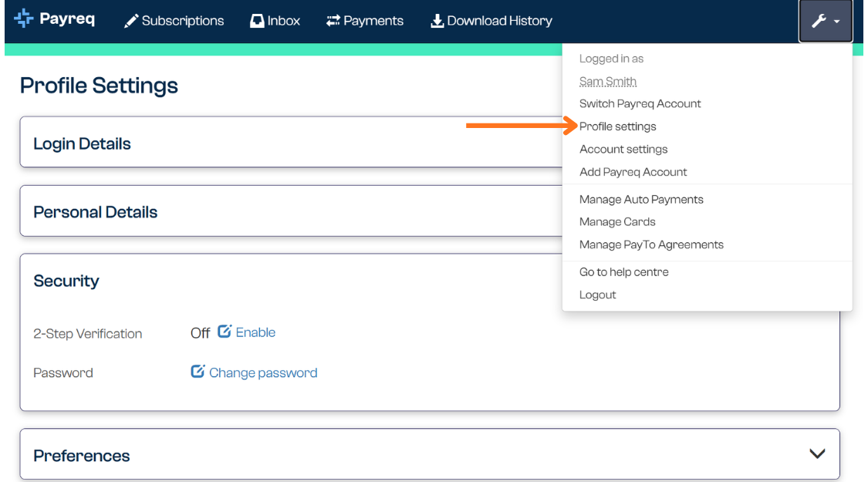Click the edit icon beside Change password
The width and height of the screenshot is (868, 482).
click(x=198, y=371)
